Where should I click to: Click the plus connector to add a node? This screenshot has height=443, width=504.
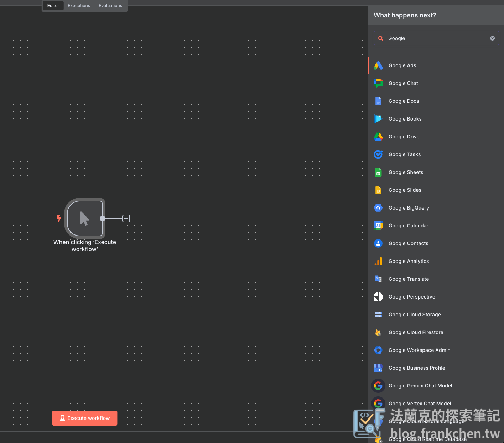(x=126, y=218)
